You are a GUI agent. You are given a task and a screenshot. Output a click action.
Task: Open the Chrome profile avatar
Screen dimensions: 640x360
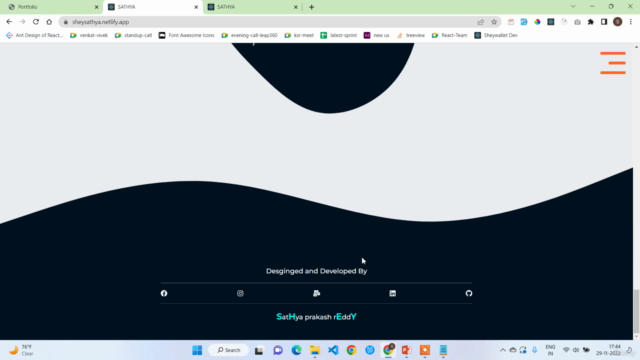coord(618,22)
